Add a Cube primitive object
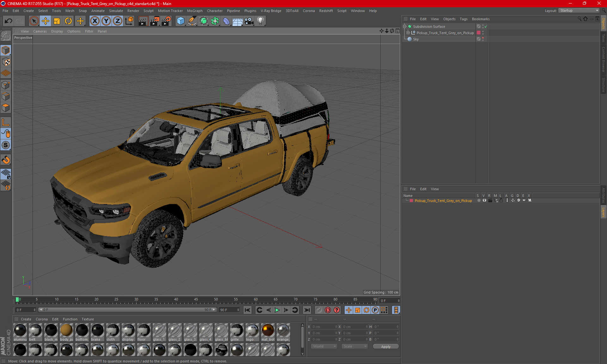The width and height of the screenshot is (607, 364). [x=181, y=21]
